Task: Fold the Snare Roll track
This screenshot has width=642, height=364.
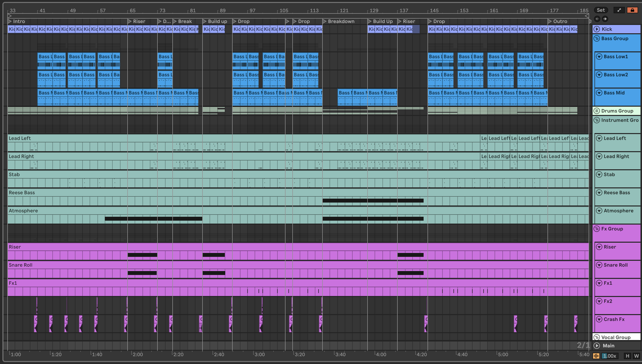Action: 599,265
